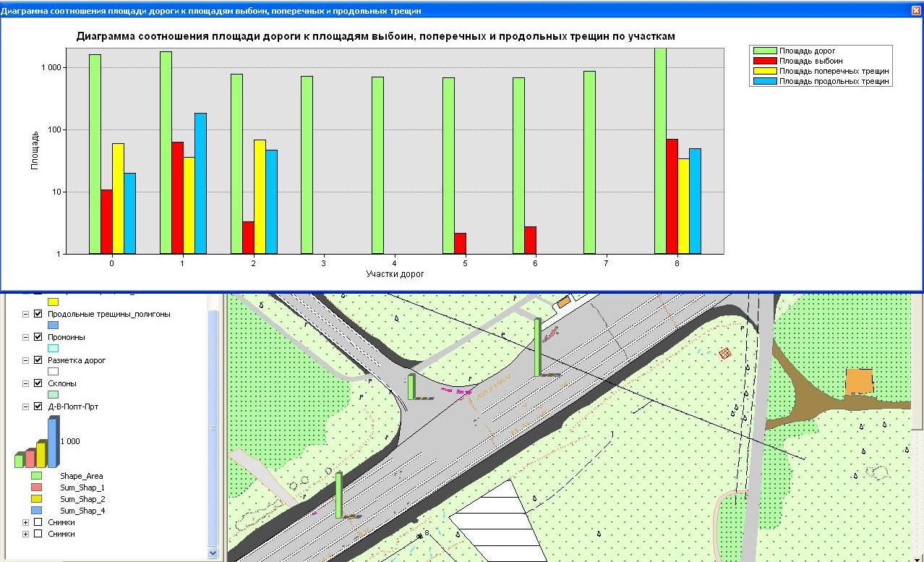The width and height of the screenshot is (924, 562).
Task: Select the green bar of road section 3
Action: [307, 165]
